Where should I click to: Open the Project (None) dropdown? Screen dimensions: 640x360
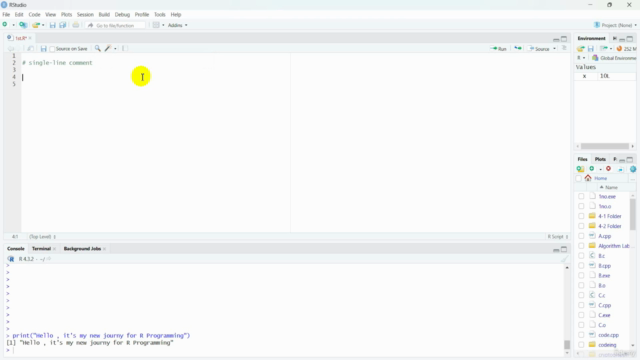(615, 25)
